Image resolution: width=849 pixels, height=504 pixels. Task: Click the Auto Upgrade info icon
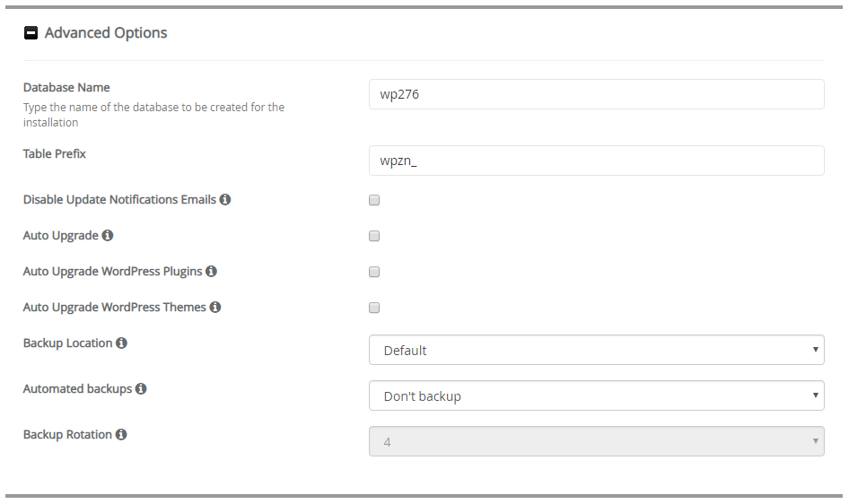[108, 235]
